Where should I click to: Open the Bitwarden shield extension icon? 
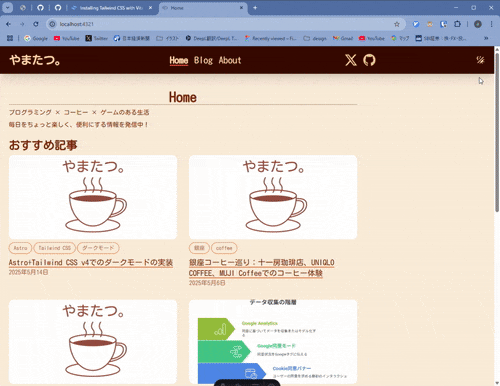pos(443,24)
